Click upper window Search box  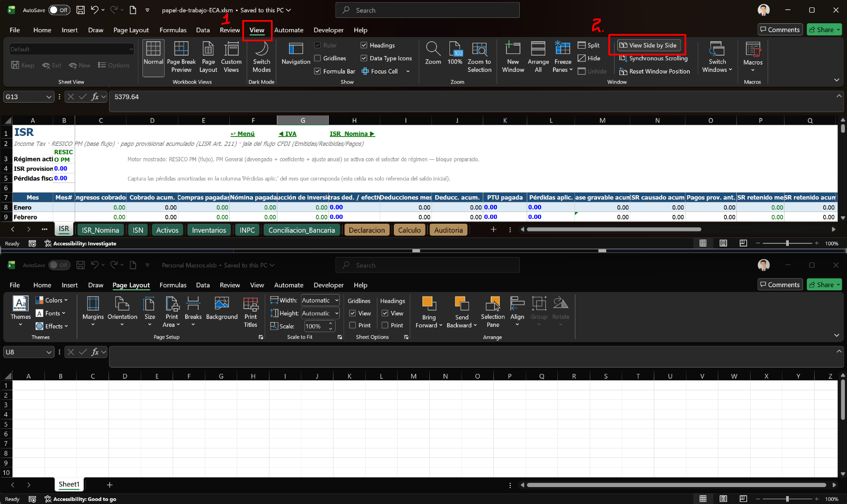pos(427,10)
